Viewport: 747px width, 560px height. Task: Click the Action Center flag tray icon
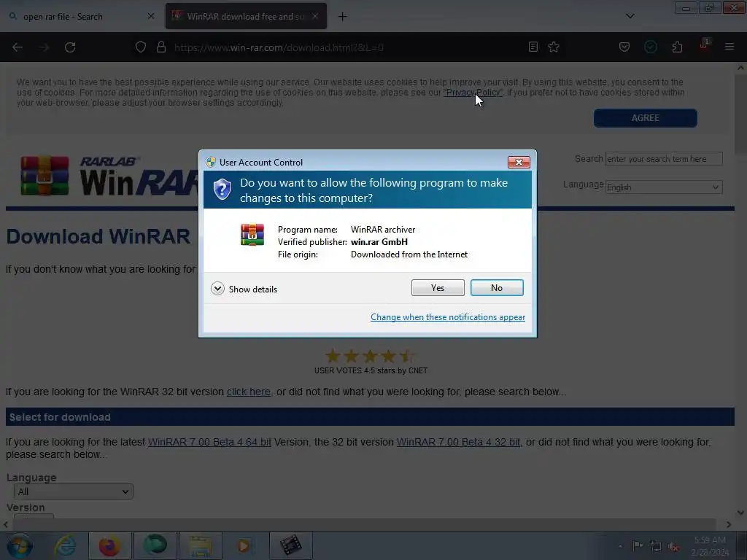638,545
